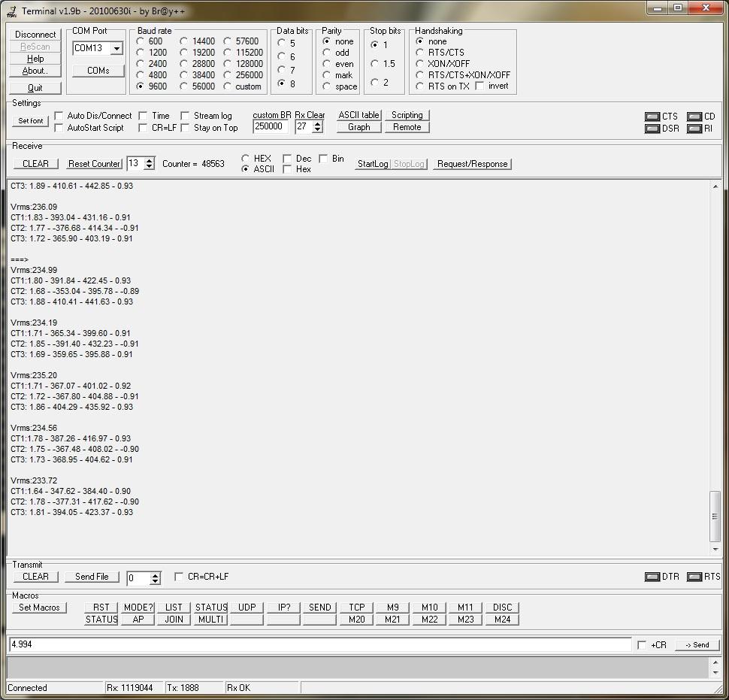Click the transmit text field containing 4.994
The width and height of the screenshot is (729, 700).
(x=320, y=644)
